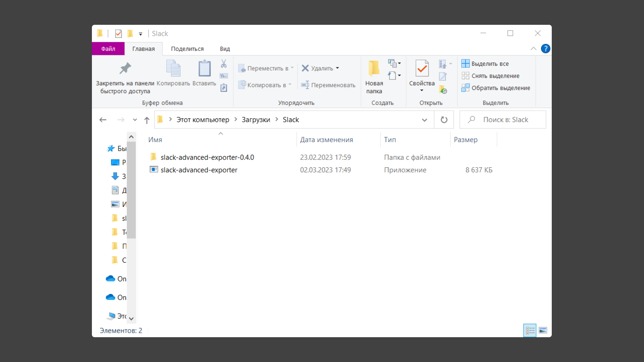The width and height of the screenshot is (644, 362).
Task: Click the blue Help question mark
Action: point(545,49)
